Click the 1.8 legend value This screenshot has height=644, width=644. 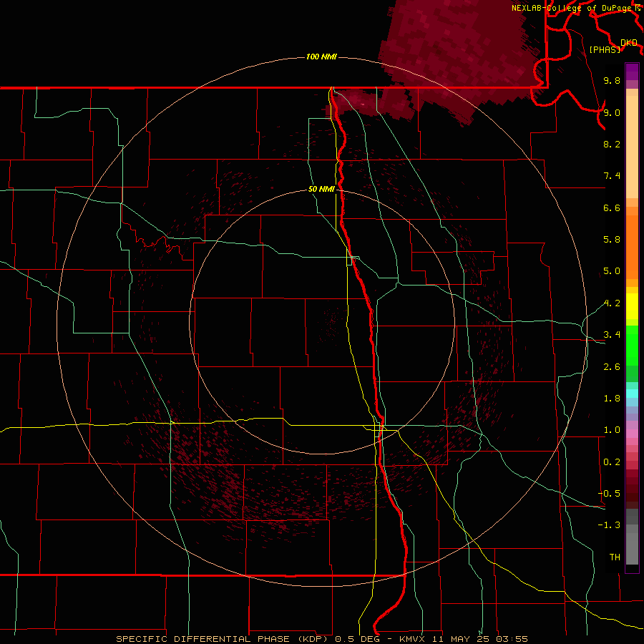coord(612,399)
